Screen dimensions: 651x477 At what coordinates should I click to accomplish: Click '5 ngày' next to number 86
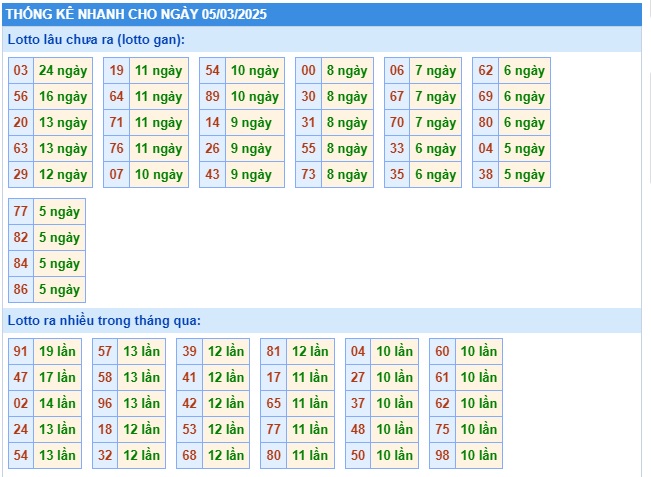pos(59,289)
